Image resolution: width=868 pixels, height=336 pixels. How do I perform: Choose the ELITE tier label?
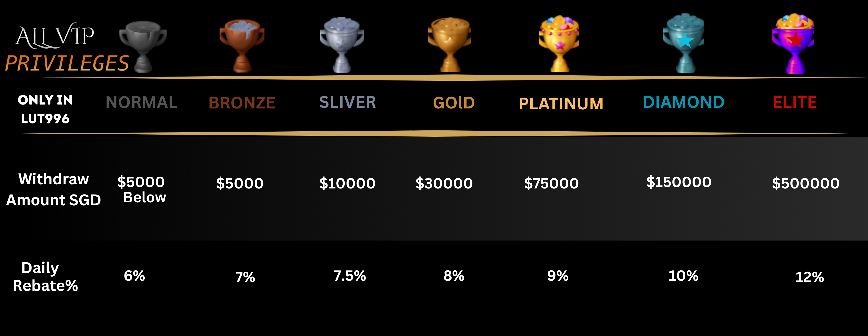coord(795,102)
